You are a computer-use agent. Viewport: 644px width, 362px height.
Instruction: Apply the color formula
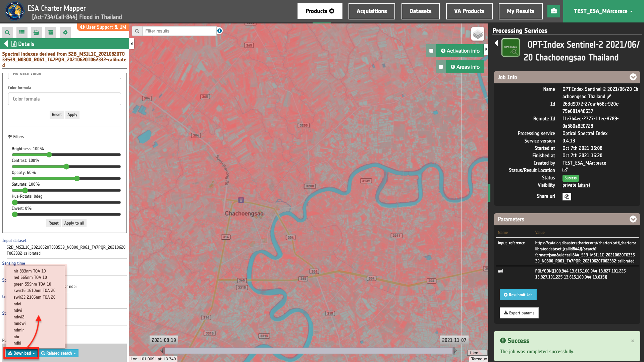coord(72,115)
